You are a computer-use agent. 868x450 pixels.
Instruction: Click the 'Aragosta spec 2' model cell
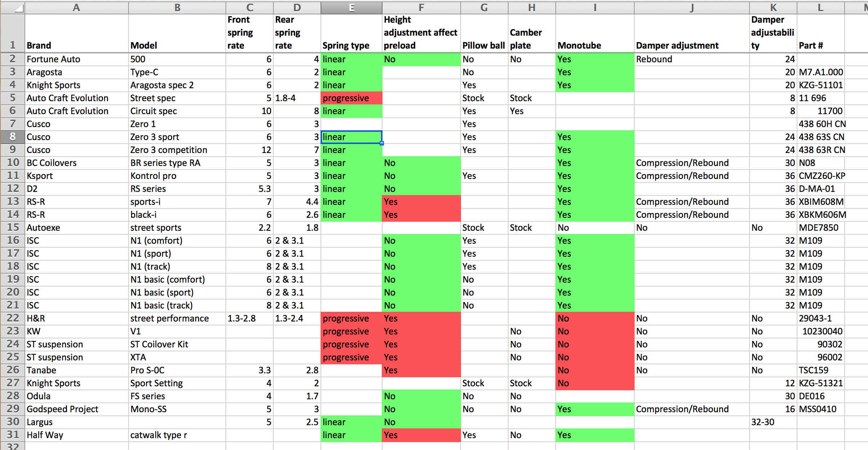point(177,85)
